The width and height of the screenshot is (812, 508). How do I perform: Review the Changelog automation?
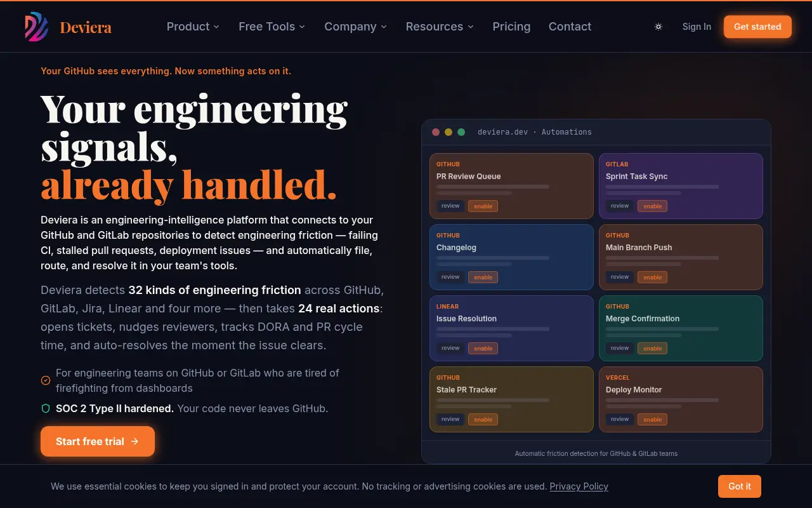click(450, 277)
